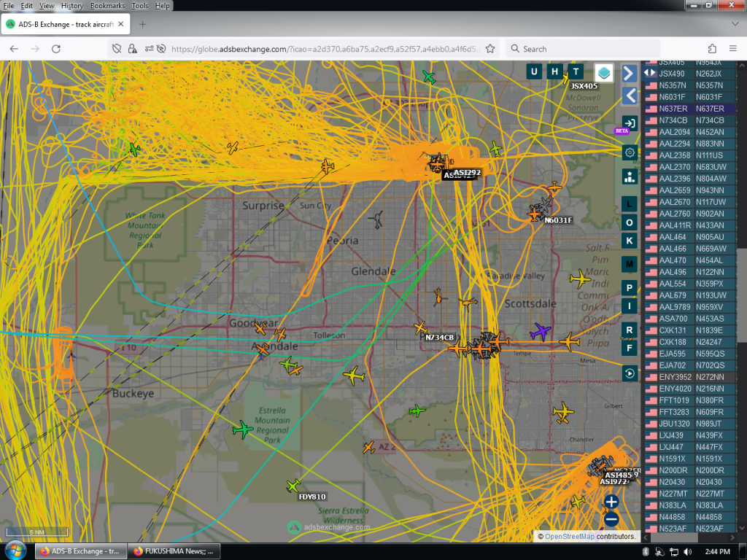This screenshot has height=560, width=747.
Task: Toggle the T map button
Action: tap(576, 71)
